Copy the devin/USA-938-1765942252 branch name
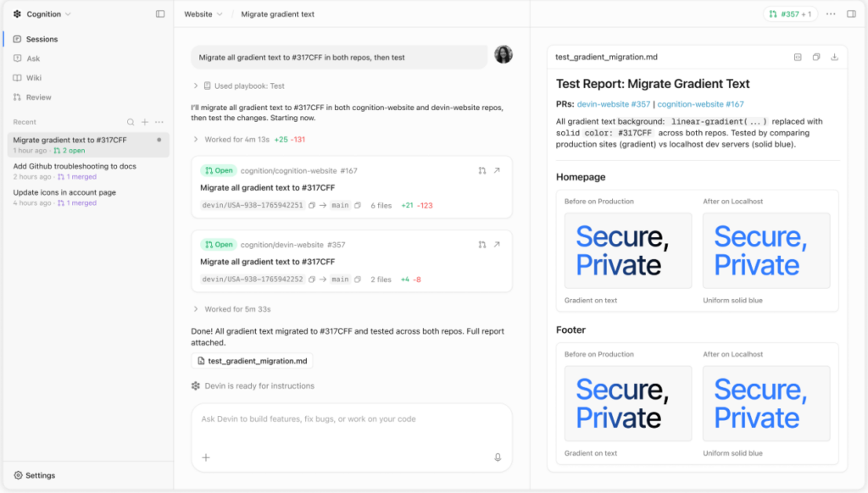This screenshot has width=868, height=493. pos(313,280)
